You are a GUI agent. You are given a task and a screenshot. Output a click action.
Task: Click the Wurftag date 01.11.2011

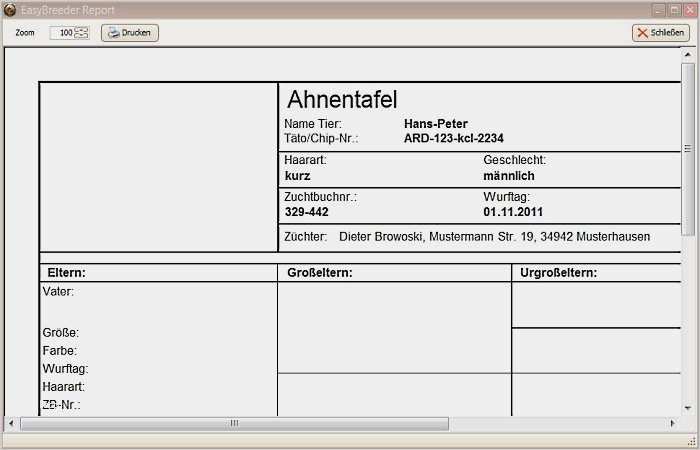pos(513,212)
